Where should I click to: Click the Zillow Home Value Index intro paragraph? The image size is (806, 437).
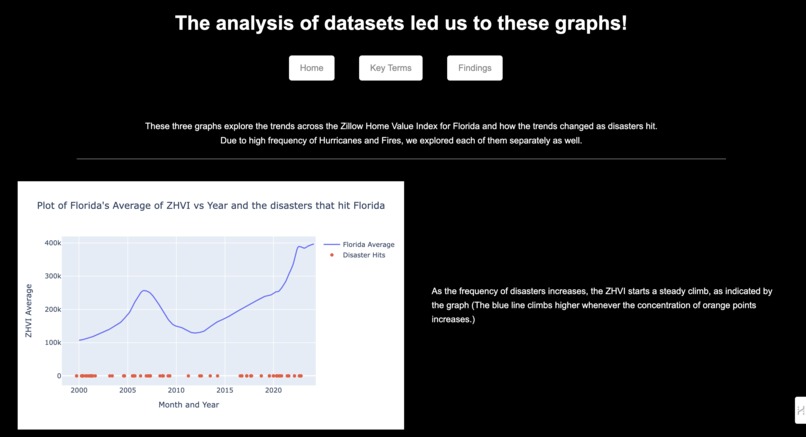point(401,133)
